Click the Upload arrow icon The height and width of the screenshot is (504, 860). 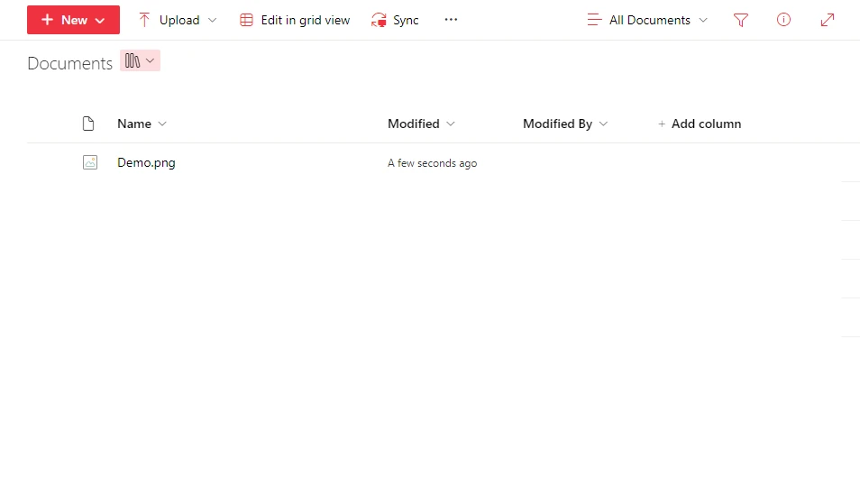tap(144, 20)
